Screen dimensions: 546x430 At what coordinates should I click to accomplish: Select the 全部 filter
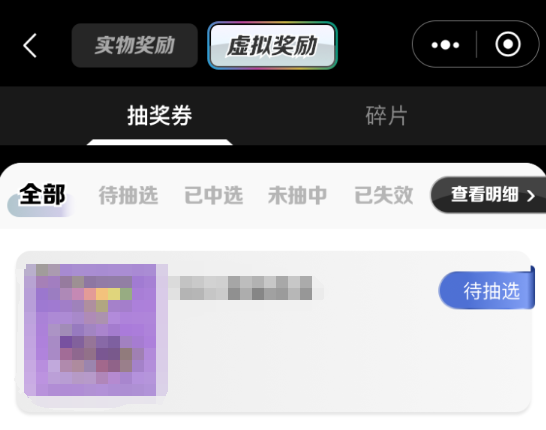tap(42, 195)
